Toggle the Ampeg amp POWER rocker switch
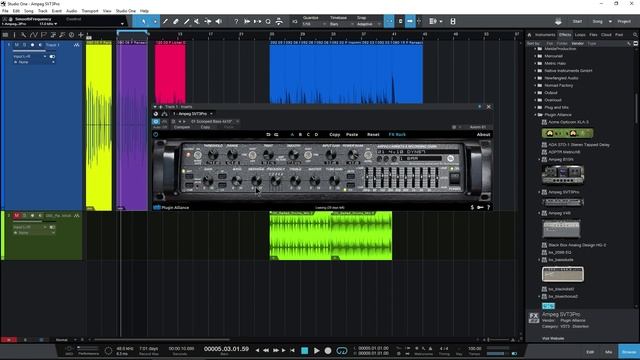640x360 pixels. click(455, 178)
